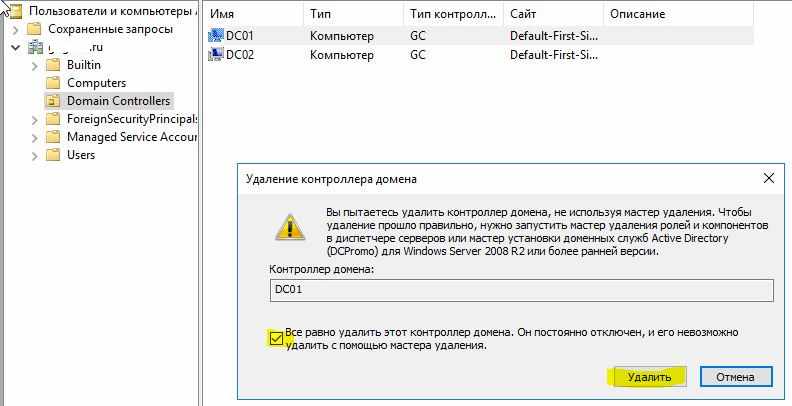Click the Сохраненные запросы folder icon
Screen dimensions: 792x406
click(35, 29)
